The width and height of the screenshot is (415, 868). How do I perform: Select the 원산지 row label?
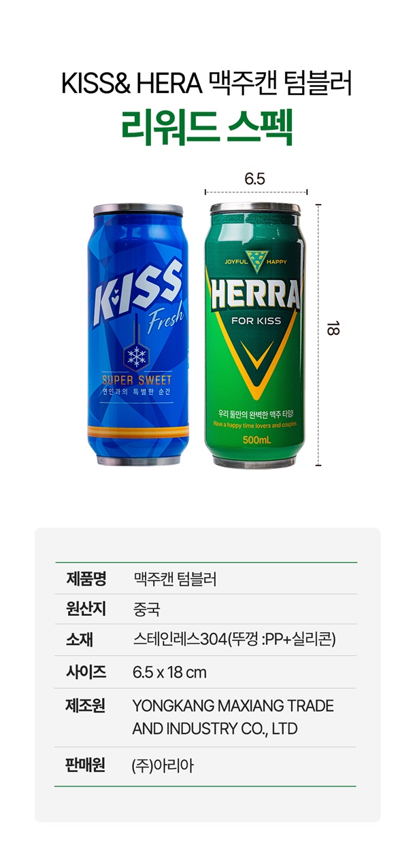[86, 608]
